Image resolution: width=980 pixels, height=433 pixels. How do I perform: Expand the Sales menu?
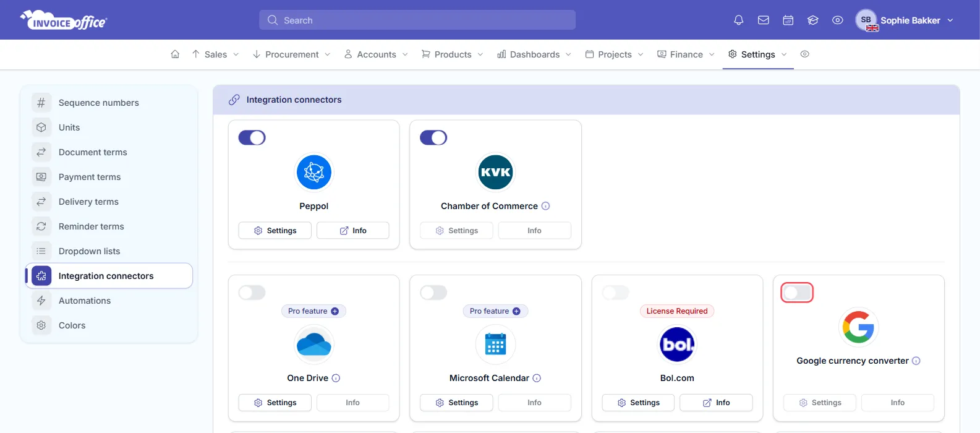(x=215, y=54)
